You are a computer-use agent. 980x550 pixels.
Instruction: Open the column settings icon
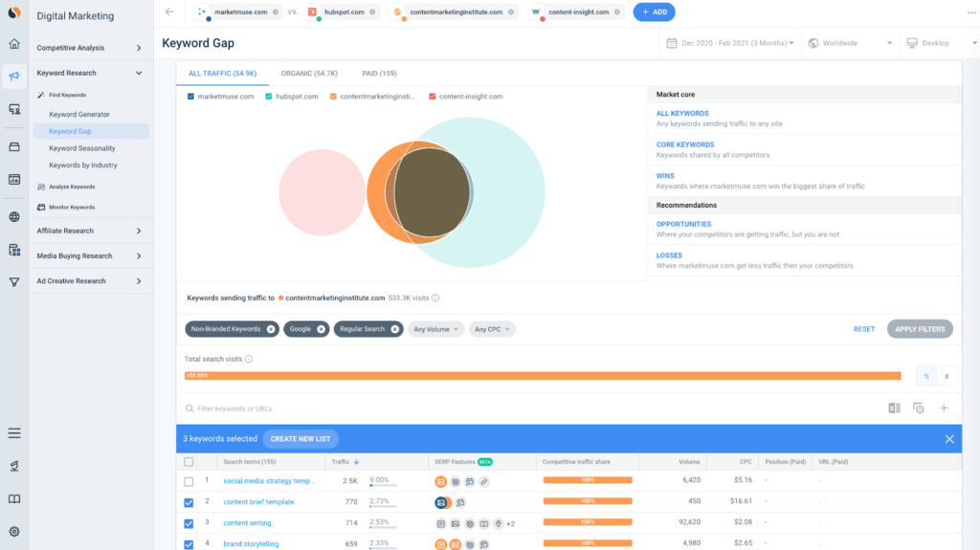pos(918,408)
